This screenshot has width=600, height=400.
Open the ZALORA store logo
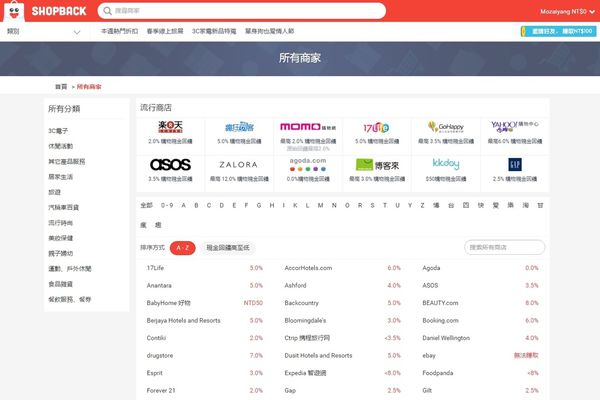click(238, 165)
